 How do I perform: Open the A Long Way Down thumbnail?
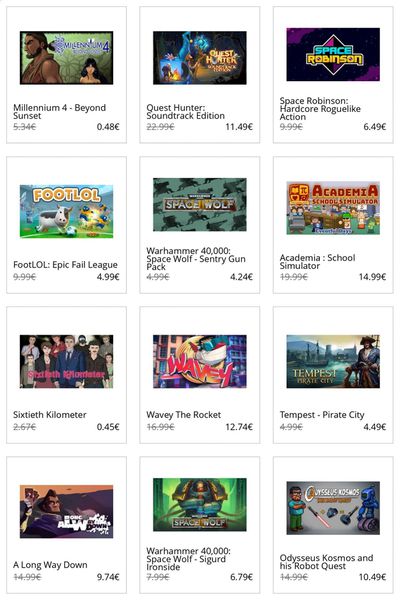point(66,512)
